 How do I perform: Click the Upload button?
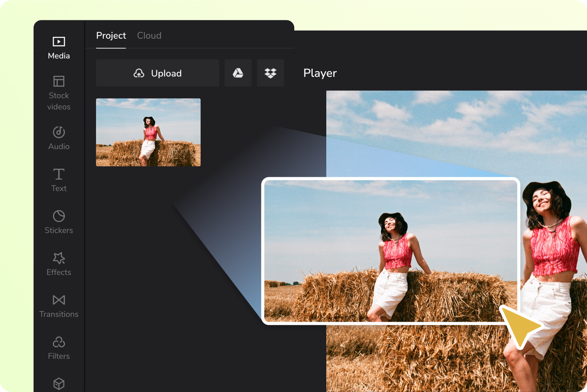point(158,73)
